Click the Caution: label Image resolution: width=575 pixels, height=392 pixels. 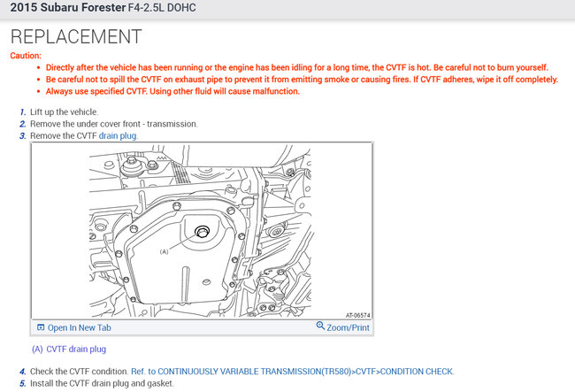point(26,56)
